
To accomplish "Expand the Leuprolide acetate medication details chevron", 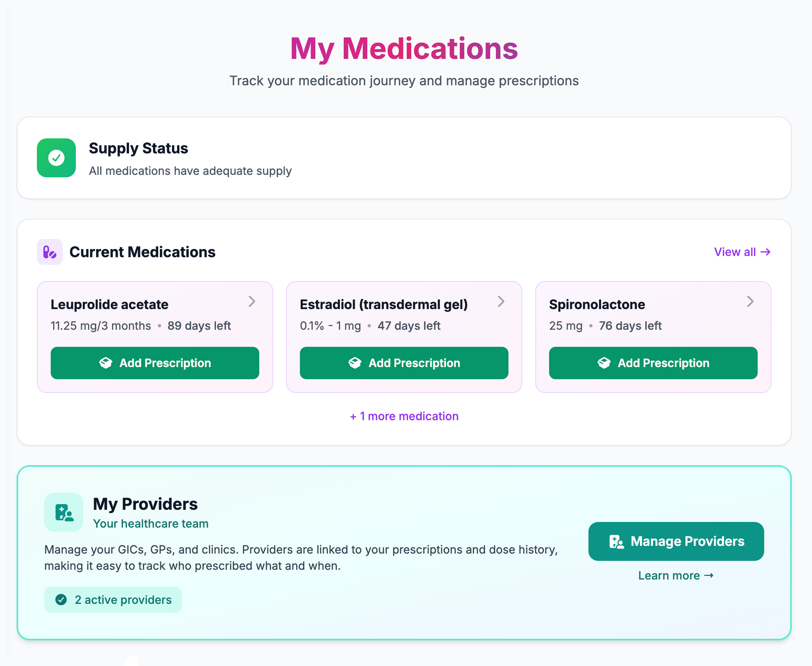I will pyautogui.click(x=252, y=302).
